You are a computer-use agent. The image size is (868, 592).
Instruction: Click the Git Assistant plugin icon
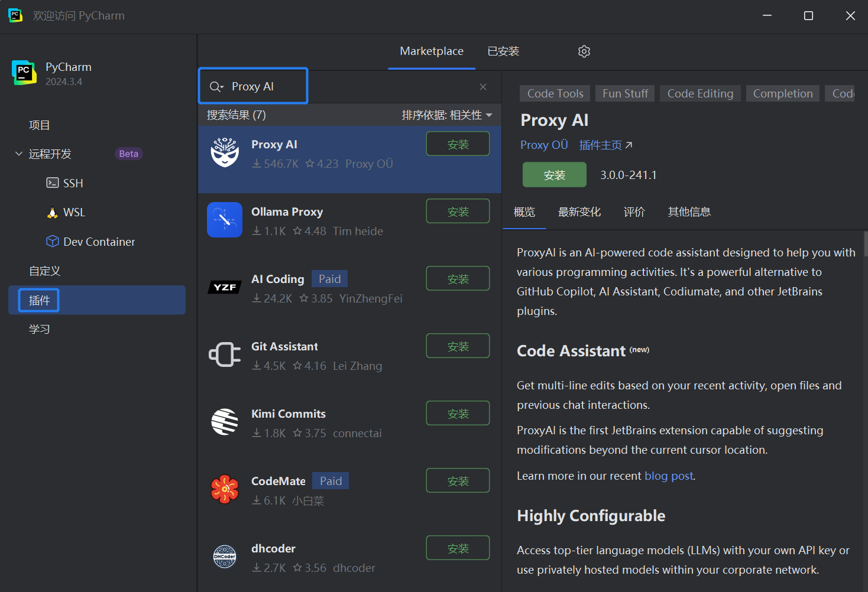pyautogui.click(x=225, y=354)
